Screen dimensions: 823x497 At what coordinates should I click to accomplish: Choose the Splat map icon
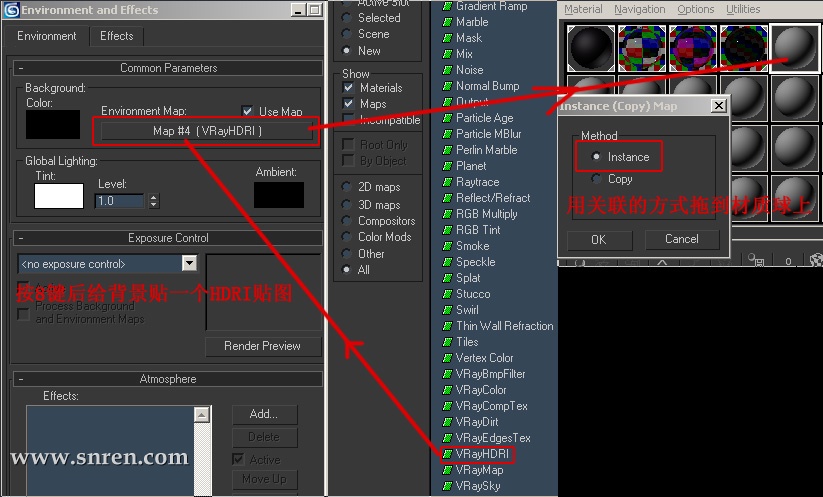coord(447,278)
